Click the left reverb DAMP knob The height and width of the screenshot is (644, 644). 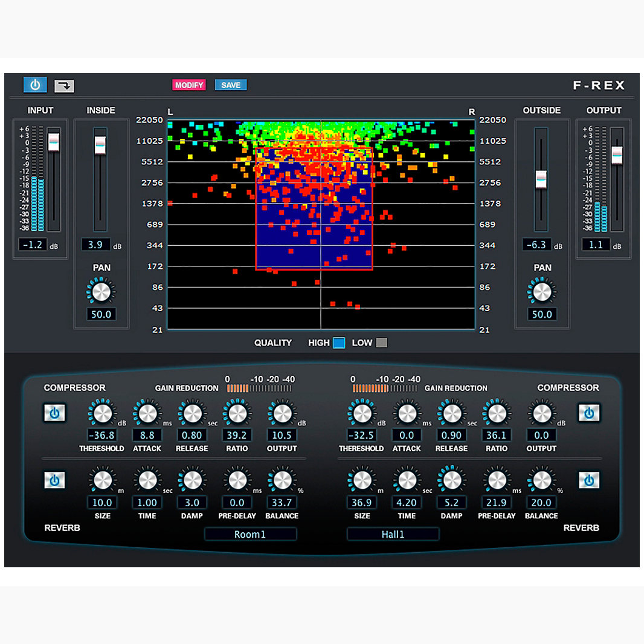click(192, 481)
